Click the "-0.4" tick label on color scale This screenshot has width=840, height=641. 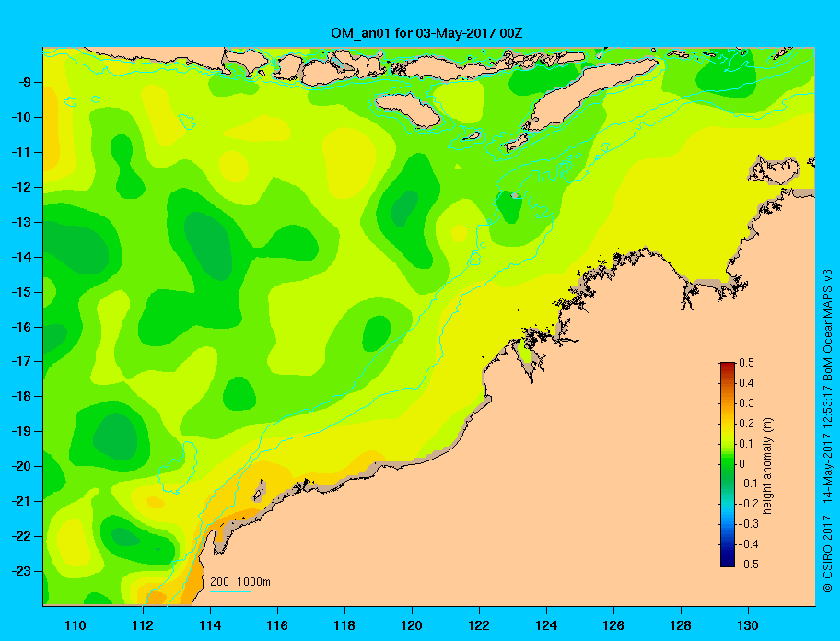[x=749, y=544]
